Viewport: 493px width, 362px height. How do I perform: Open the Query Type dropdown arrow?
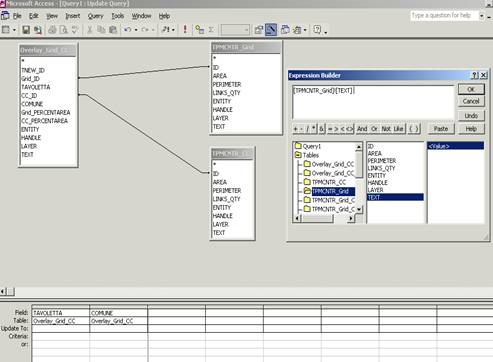click(x=174, y=30)
